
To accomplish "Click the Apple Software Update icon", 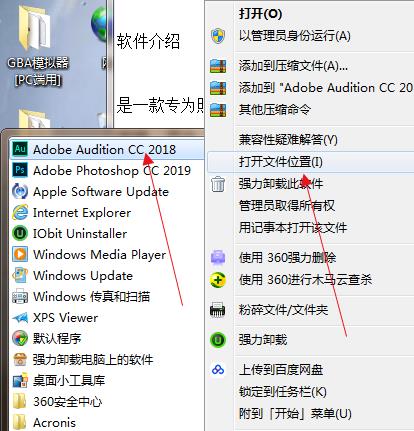I will point(20,191).
